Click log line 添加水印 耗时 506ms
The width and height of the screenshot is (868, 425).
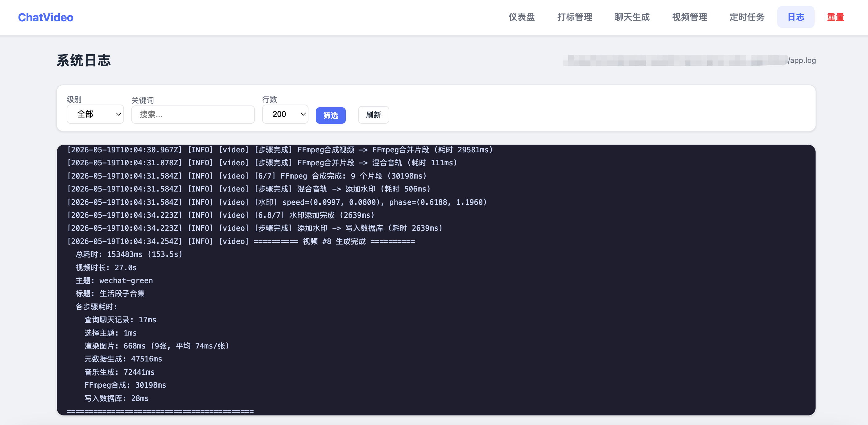pos(249,189)
